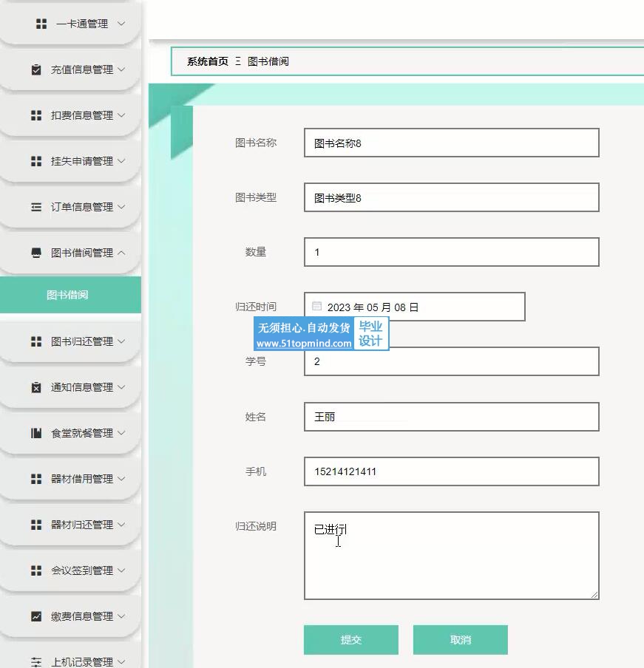Click the 取消 button
The image size is (644, 668).
coord(460,640)
